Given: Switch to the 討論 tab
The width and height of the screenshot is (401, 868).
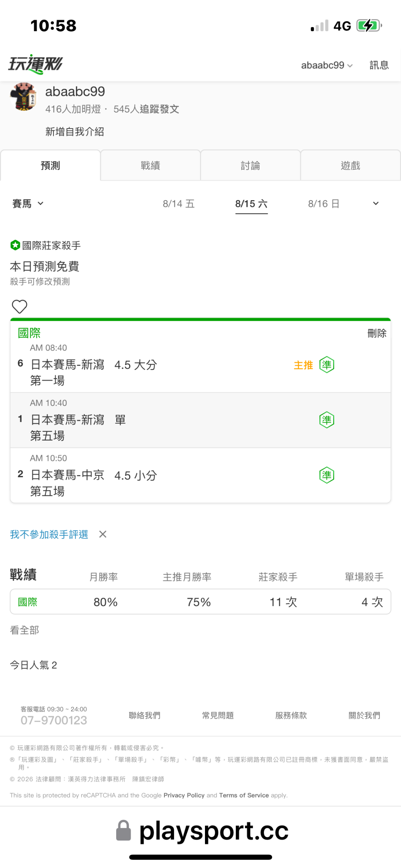Looking at the screenshot, I should 250,166.
